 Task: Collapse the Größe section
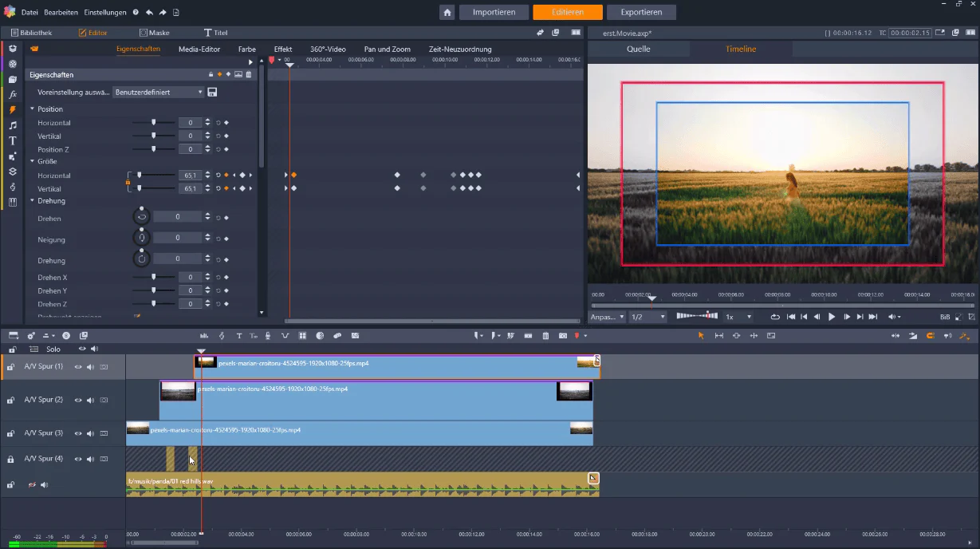click(x=33, y=161)
